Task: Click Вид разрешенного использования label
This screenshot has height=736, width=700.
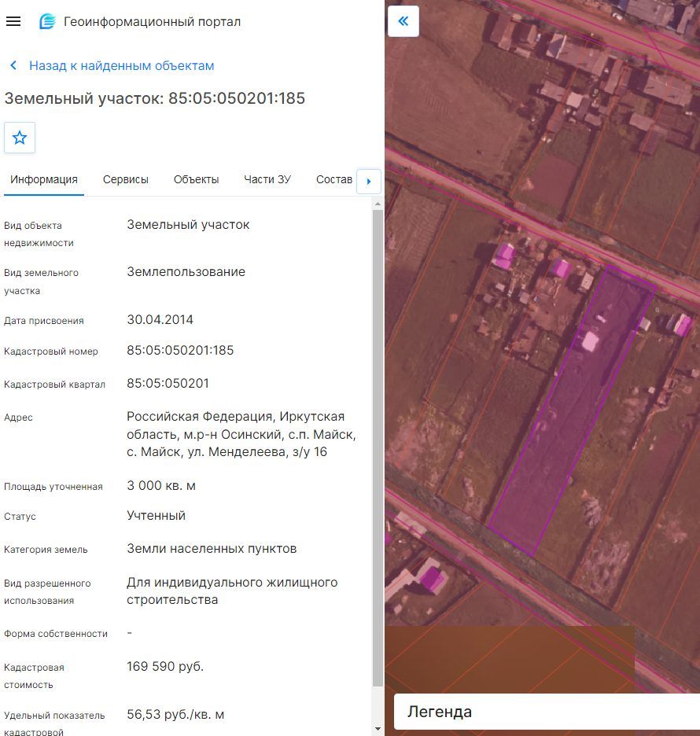Action: (x=47, y=592)
